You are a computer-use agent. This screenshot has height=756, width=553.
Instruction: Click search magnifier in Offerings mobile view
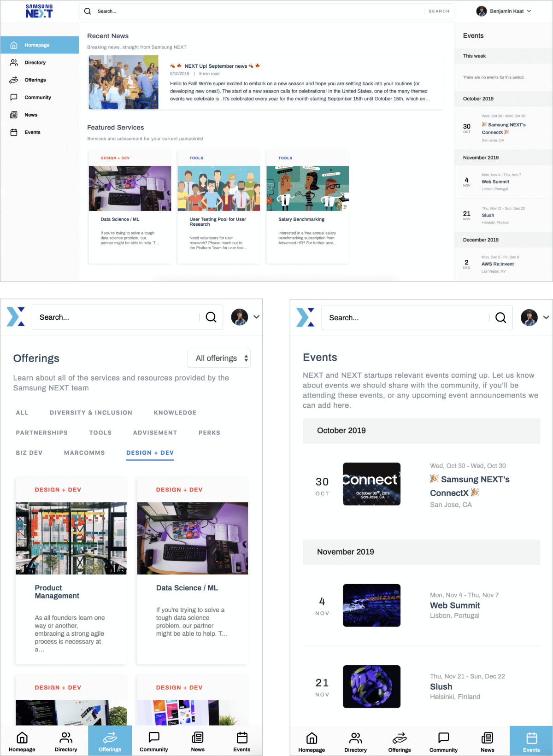pos(211,317)
